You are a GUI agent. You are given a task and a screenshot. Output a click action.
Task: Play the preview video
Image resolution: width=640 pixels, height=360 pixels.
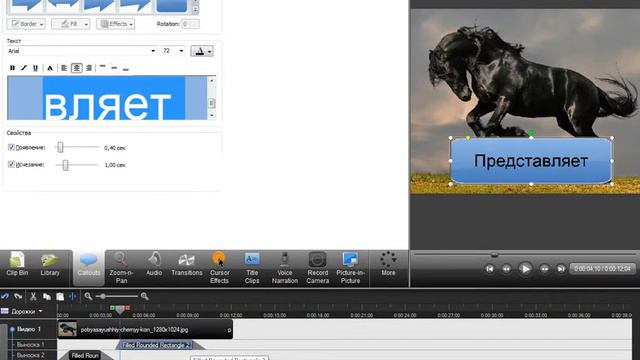click(x=525, y=269)
